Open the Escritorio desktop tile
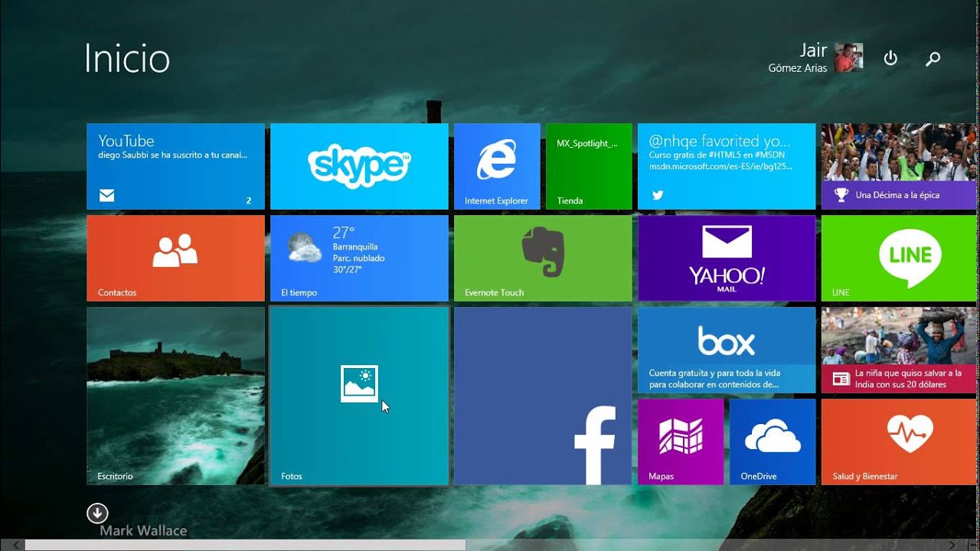 pyautogui.click(x=175, y=396)
